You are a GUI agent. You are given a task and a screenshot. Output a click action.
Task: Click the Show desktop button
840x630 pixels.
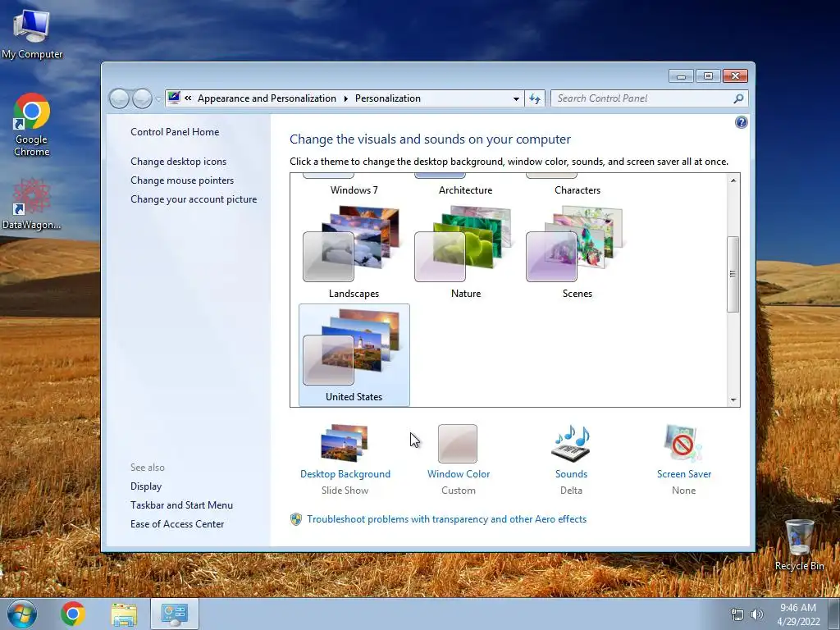(834, 614)
